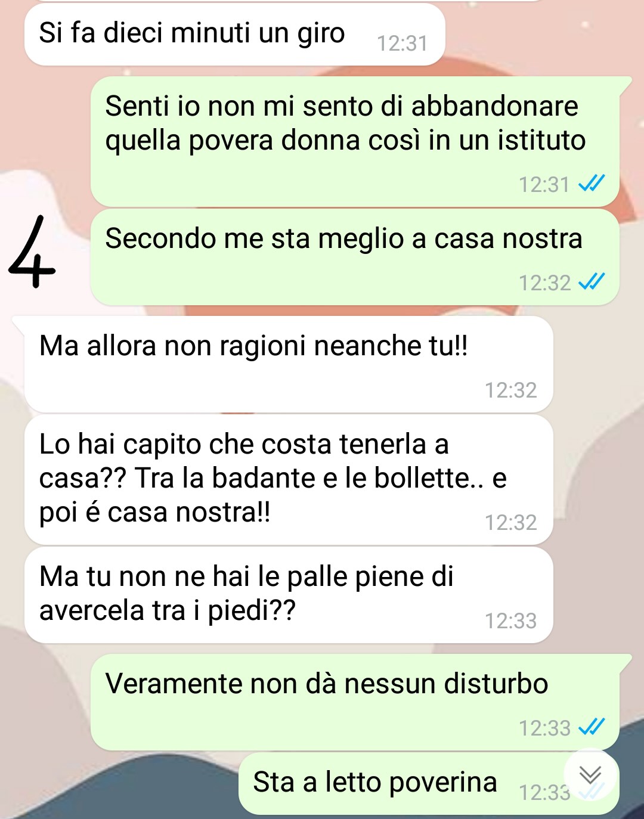
Task: Select message 'Ma tu non ne hai le palle piene'
Action: pos(289,595)
